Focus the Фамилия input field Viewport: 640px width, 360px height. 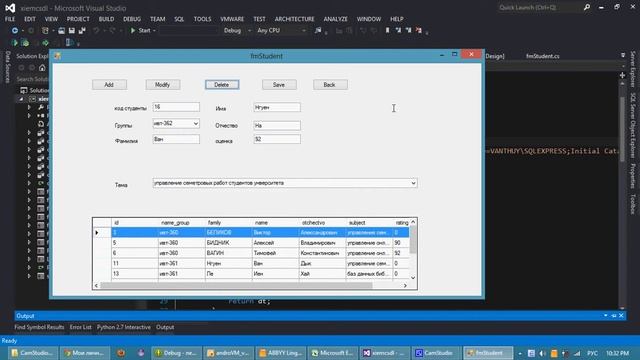click(x=176, y=139)
